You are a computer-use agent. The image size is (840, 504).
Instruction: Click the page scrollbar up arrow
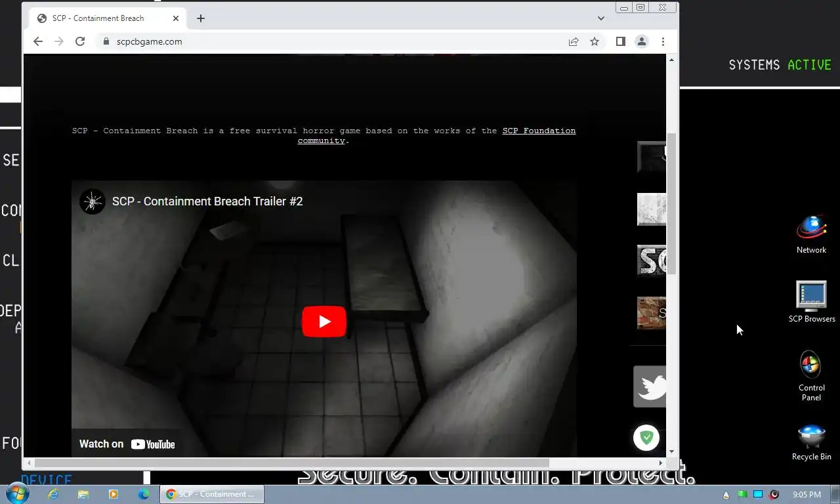coord(671,60)
